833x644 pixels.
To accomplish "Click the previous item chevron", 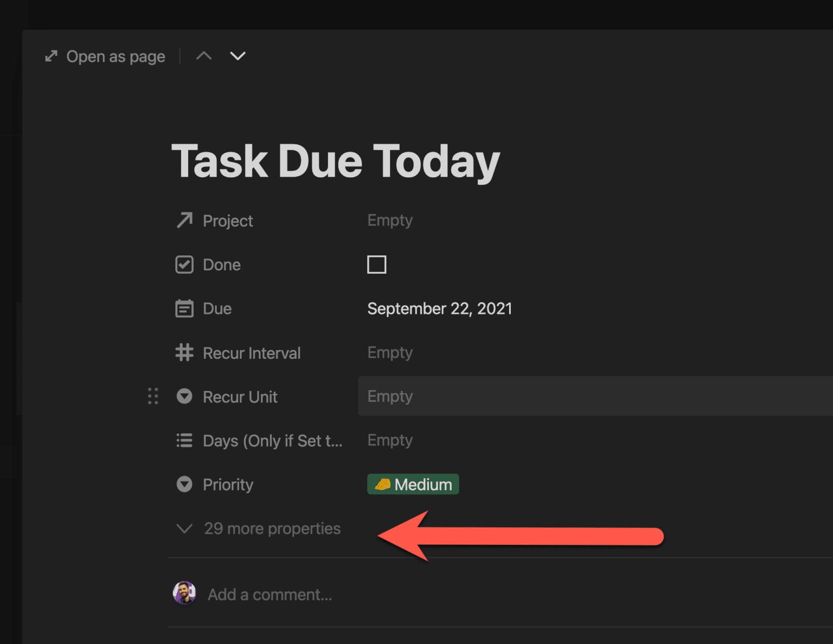I will 203,55.
